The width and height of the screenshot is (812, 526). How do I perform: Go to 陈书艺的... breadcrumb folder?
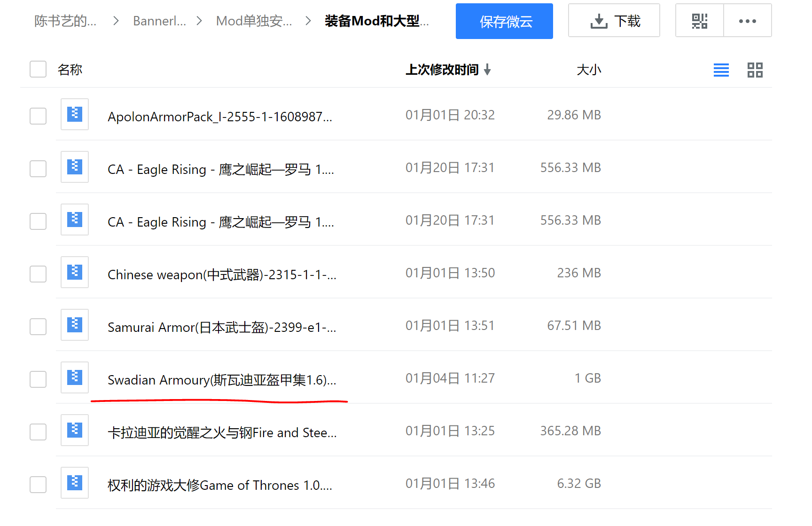tap(65, 21)
